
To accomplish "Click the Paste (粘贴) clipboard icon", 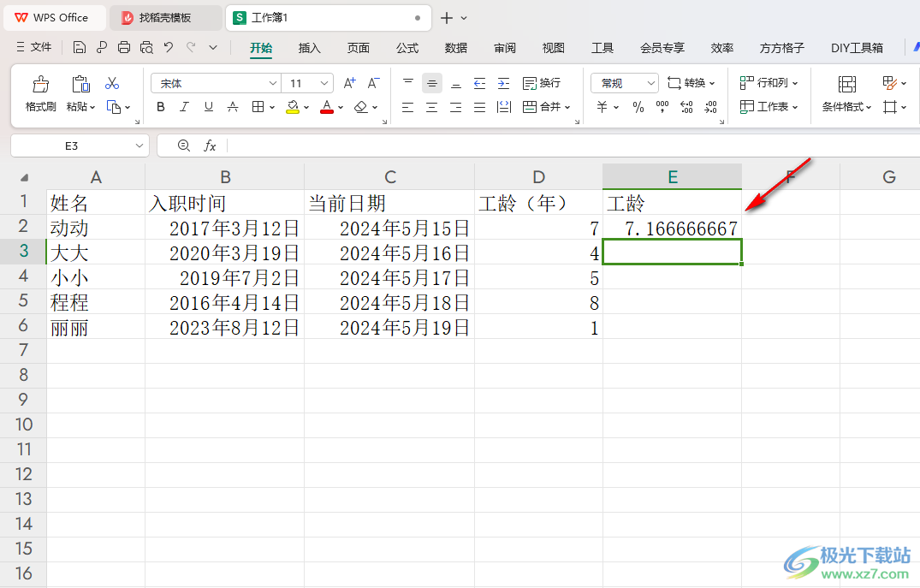I will tap(80, 85).
